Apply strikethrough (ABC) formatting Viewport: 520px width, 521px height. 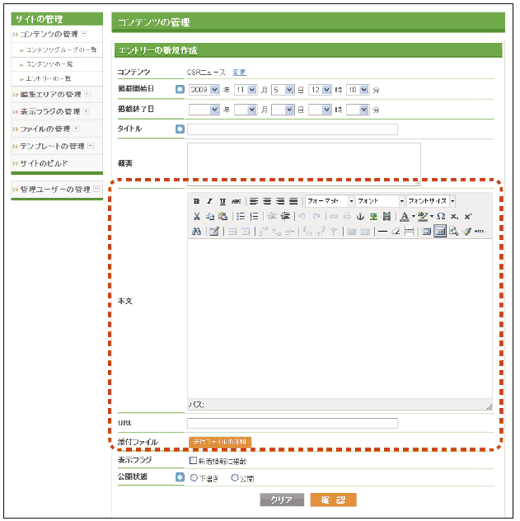236,201
